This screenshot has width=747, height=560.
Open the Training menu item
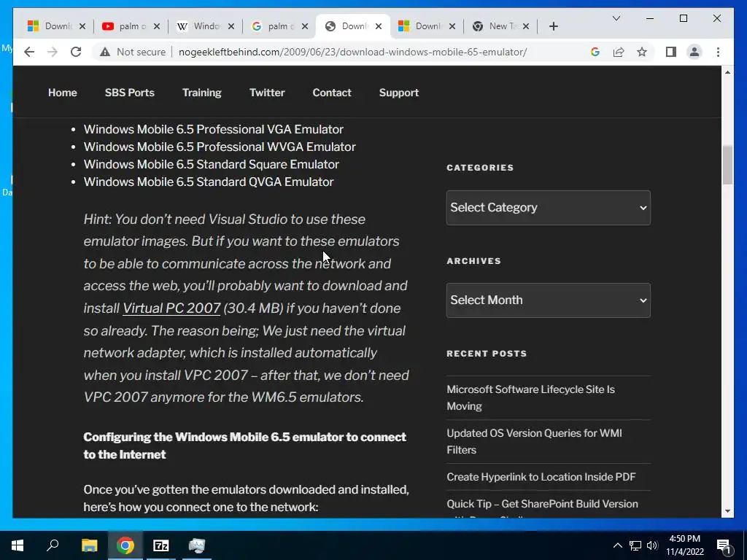click(x=202, y=93)
